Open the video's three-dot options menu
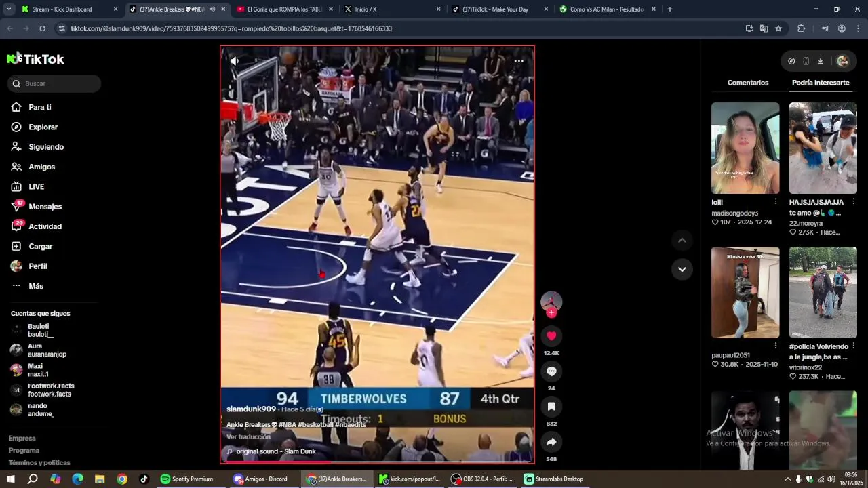This screenshot has height=488, width=868. click(519, 61)
